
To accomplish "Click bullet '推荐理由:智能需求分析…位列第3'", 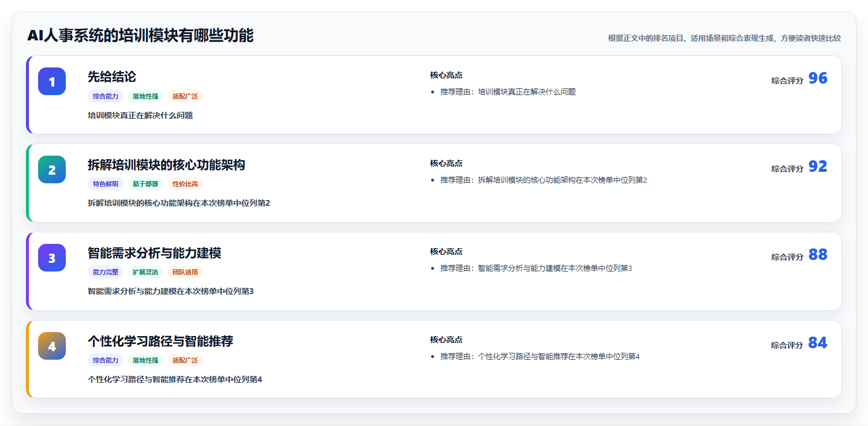I will coord(536,268).
